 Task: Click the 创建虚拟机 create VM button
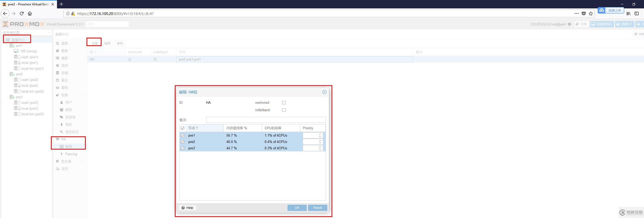point(602,24)
